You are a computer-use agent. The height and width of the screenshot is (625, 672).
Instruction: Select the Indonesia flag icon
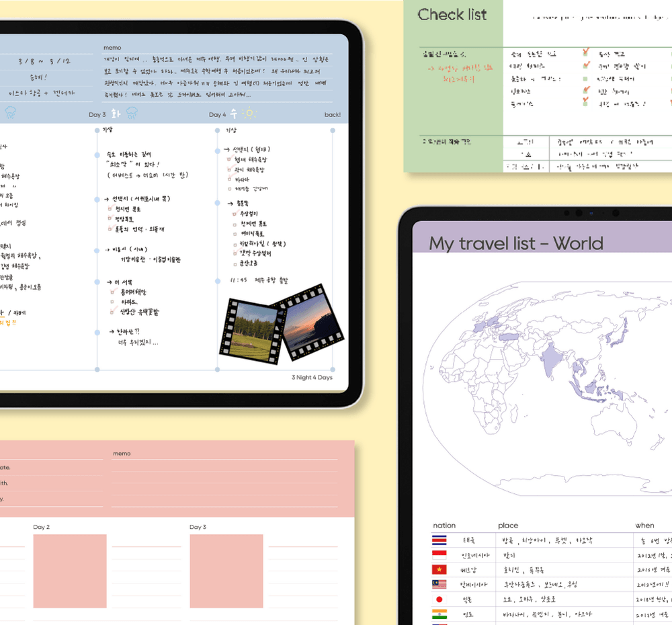click(439, 555)
